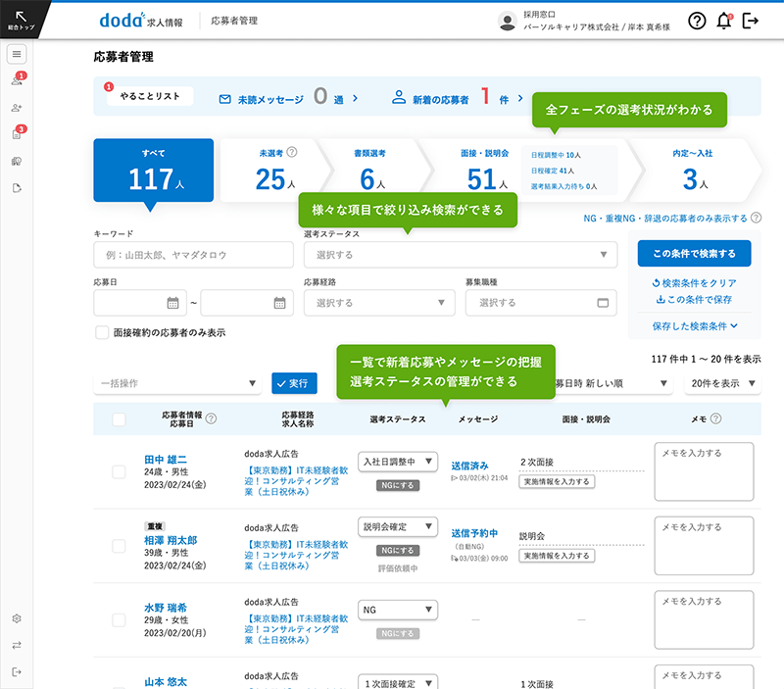
Task: Click help icon next to メモ column header
Action: tap(715, 419)
